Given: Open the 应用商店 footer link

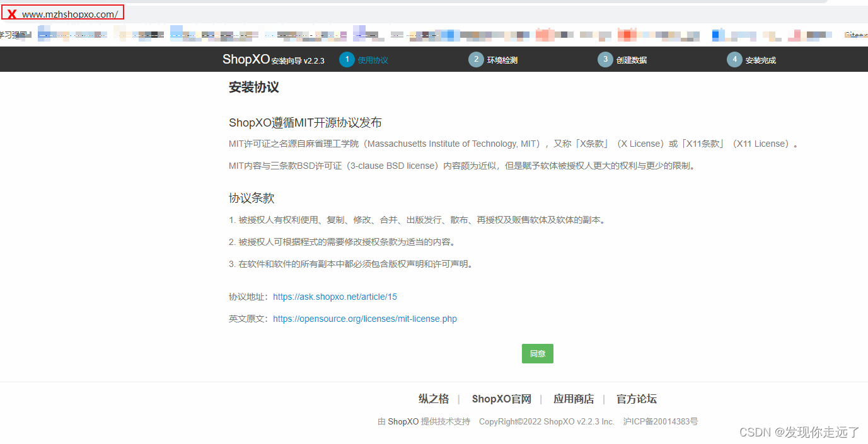Looking at the screenshot, I should click(574, 399).
